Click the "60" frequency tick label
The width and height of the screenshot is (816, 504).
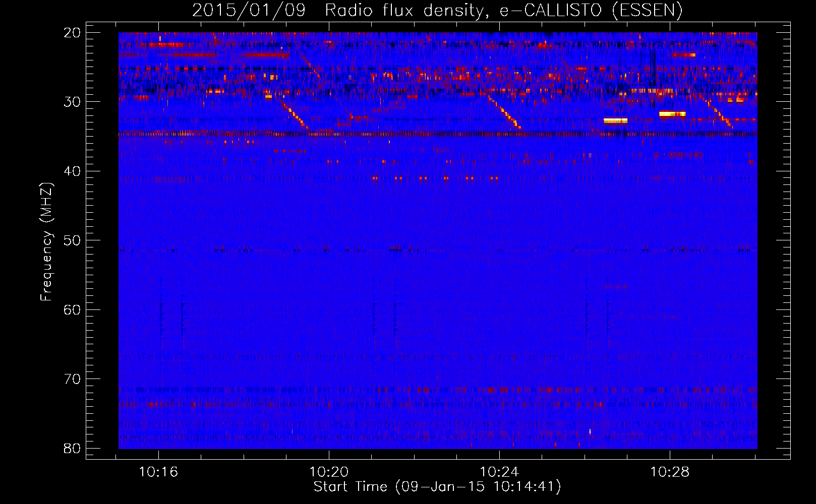[72, 310]
